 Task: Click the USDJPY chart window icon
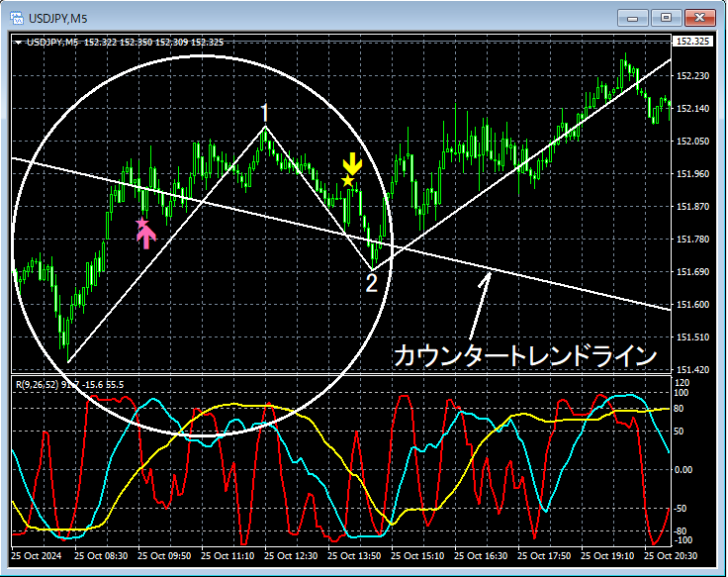(x=17, y=18)
